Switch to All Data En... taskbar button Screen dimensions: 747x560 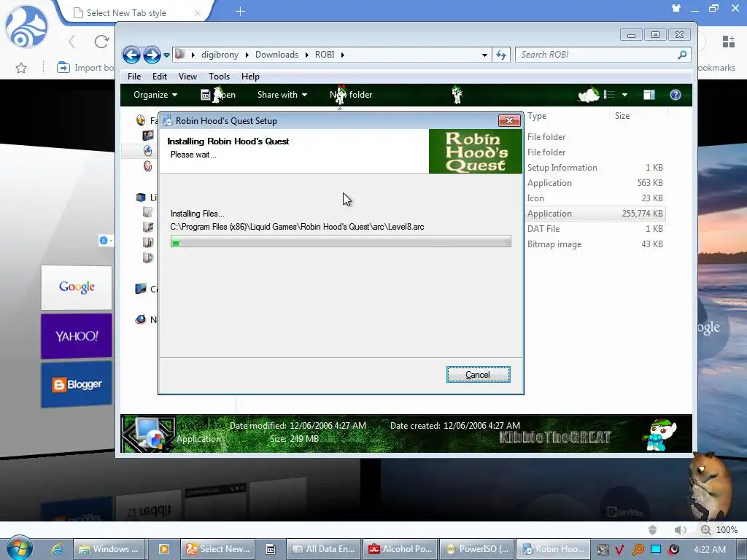click(324, 549)
